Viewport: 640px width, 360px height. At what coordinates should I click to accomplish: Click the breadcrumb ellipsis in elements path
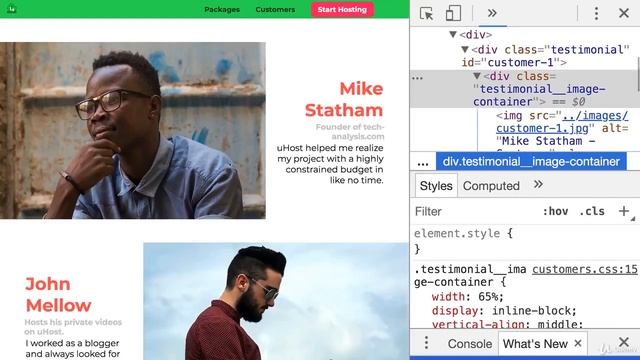pos(423,163)
